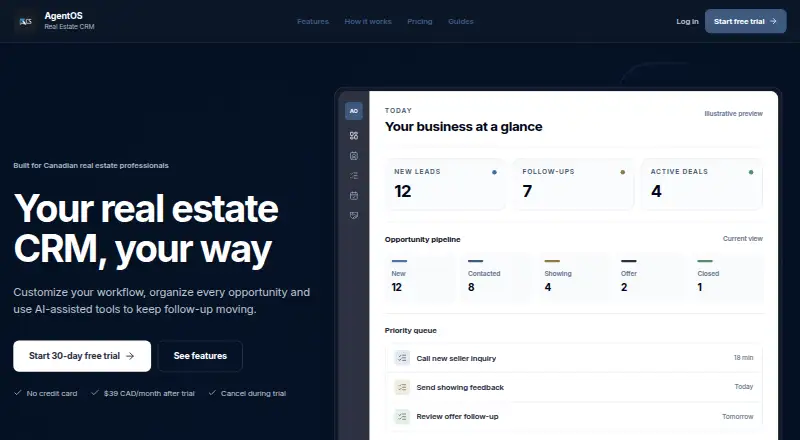Open the calendar icon in preview sidebar
The image size is (800, 440).
pos(354,195)
